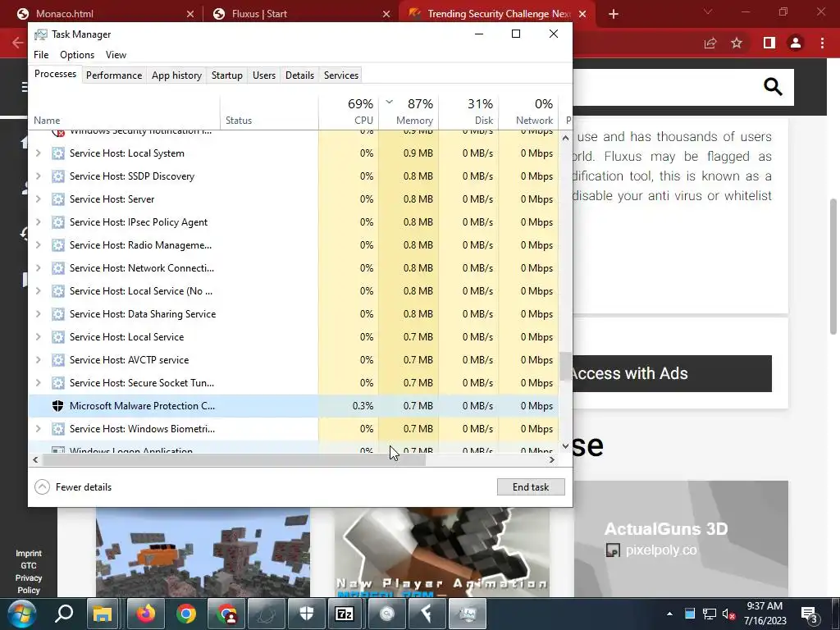Click the website search magnifier icon
The image size is (840, 630).
tap(773, 86)
